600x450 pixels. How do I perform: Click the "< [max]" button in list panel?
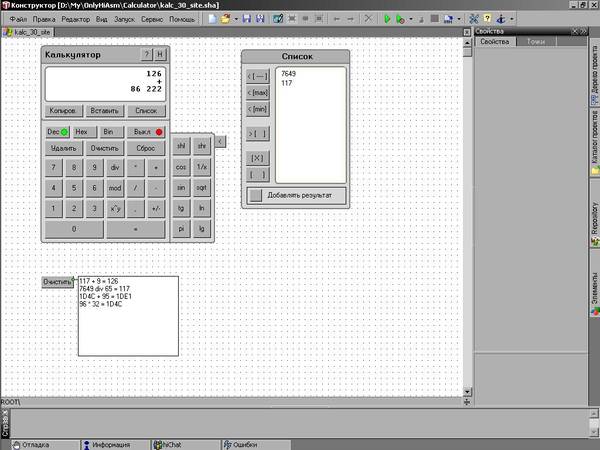click(257, 92)
